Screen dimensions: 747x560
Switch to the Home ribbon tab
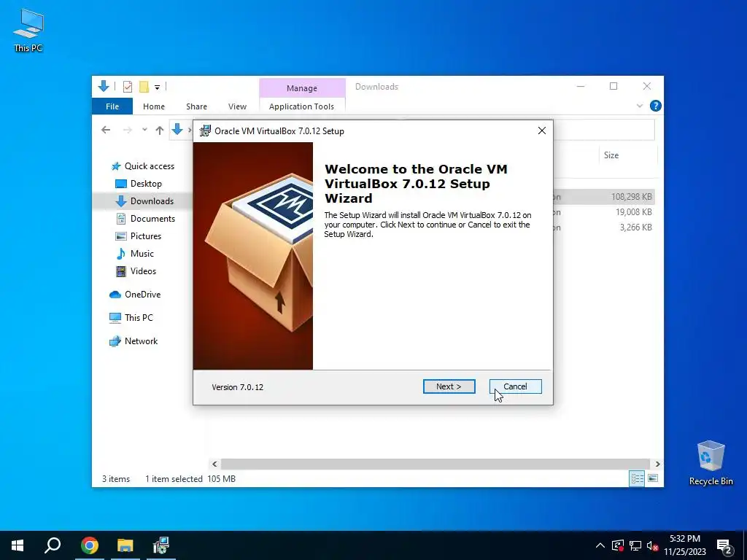tap(154, 106)
